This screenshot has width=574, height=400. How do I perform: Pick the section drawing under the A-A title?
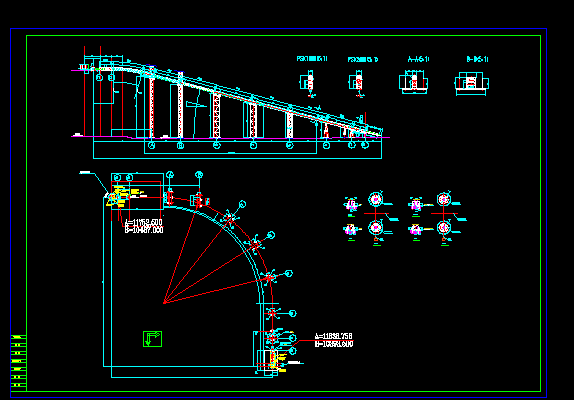[414, 82]
